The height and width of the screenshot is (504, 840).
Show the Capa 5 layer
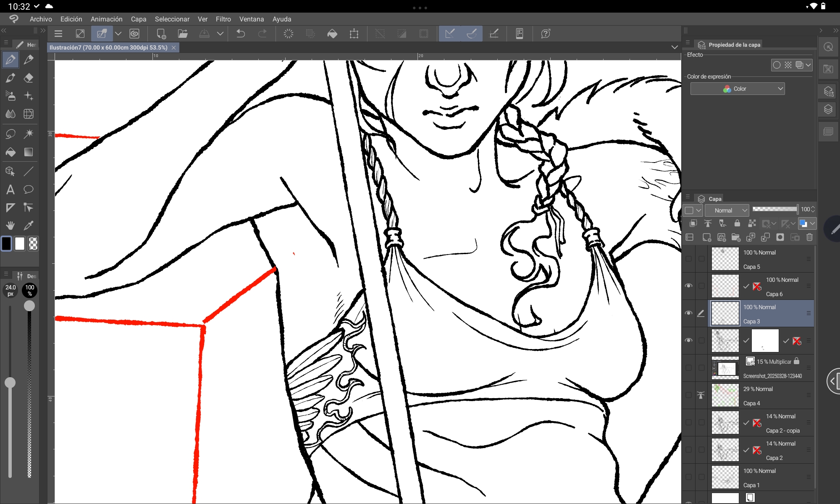coord(688,259)
